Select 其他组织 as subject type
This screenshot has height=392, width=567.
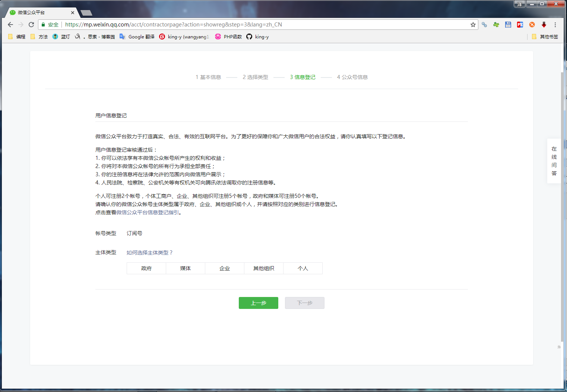pyautogui.click(x=264, y=268)
